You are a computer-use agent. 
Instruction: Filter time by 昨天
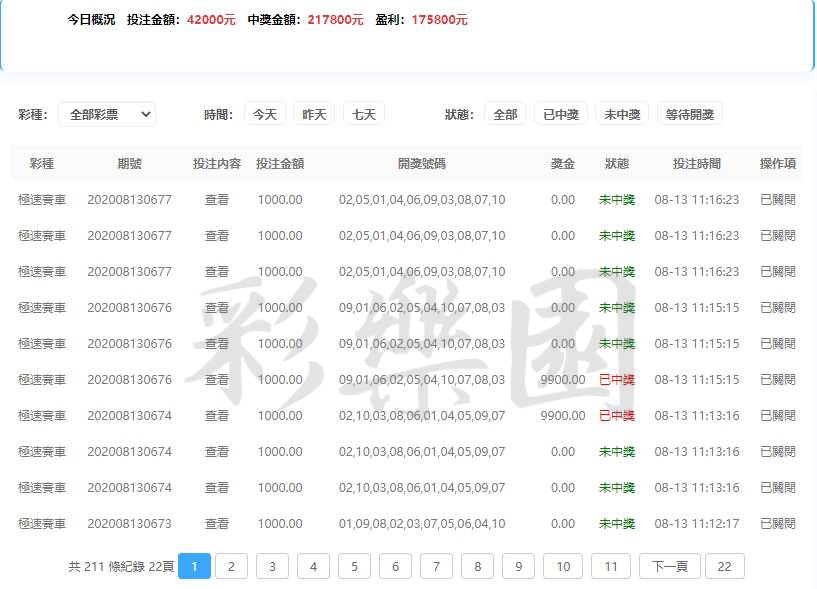pyautogui.click(x=314, y=114)
